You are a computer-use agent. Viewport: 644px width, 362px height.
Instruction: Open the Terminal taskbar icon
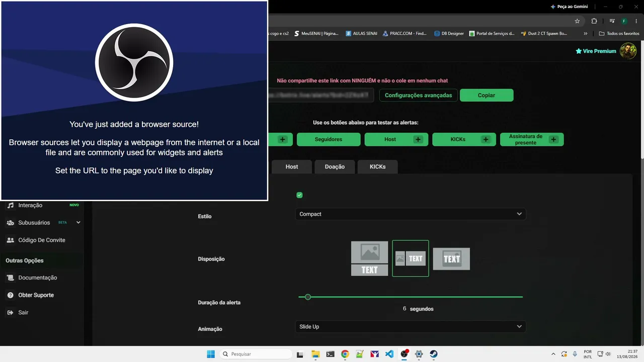pos(330,354)
